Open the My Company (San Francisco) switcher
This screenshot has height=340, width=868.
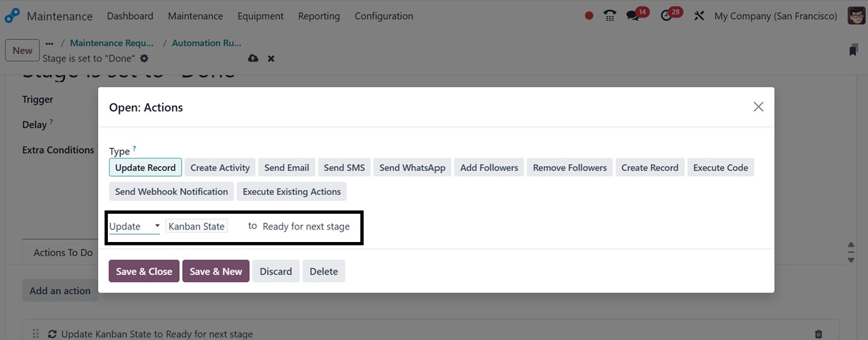pyautogui.click(x=775, y=16)
